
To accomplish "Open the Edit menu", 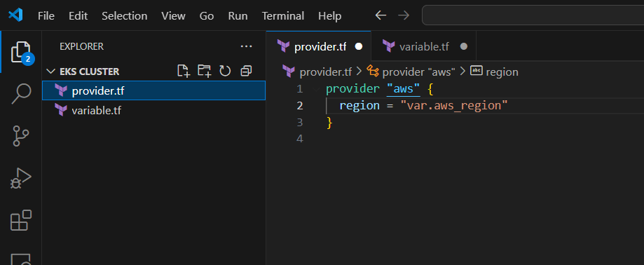I will pyautogui.click(x=78, y=16).
